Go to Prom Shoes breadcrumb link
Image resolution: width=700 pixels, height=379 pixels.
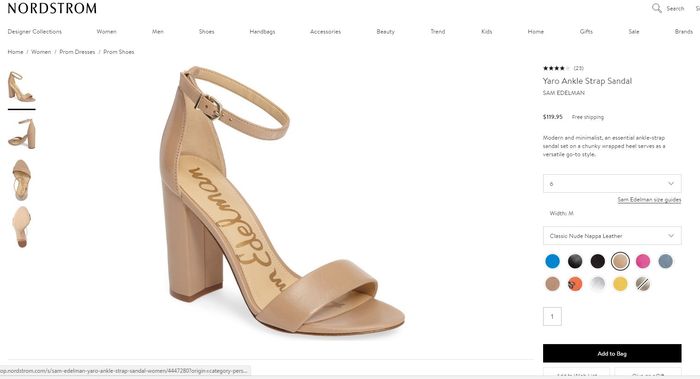click(119, 52)
